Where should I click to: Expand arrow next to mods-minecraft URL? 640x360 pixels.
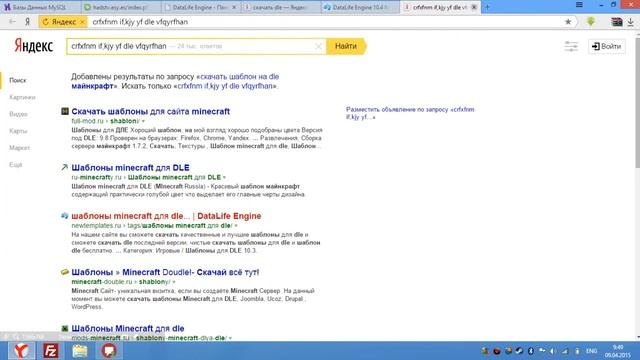click(230, 338)
